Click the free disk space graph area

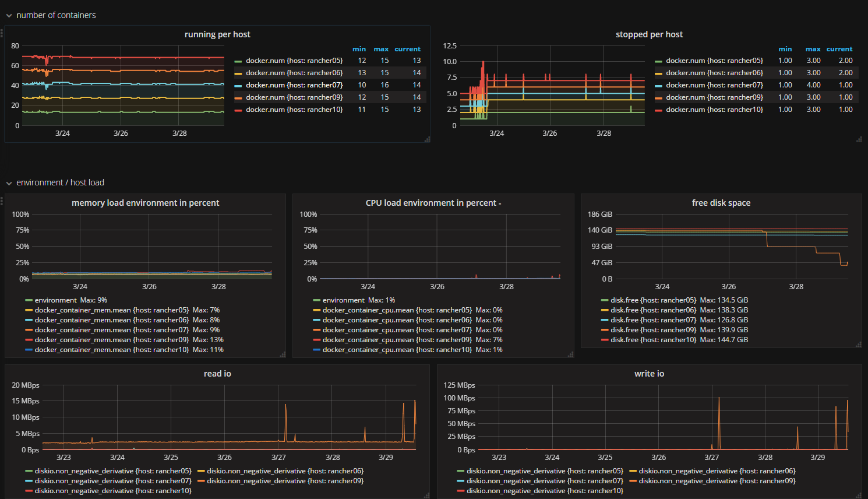(732, 247)
